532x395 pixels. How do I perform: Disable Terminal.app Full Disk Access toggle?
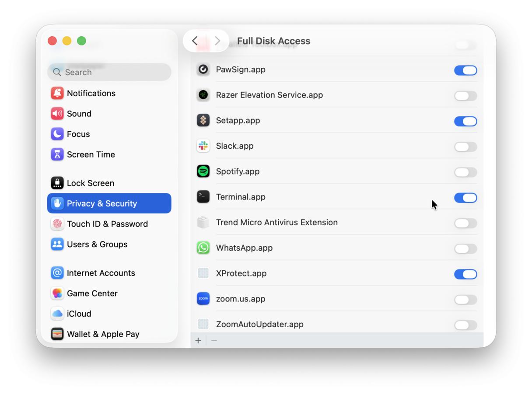point(465,198)
